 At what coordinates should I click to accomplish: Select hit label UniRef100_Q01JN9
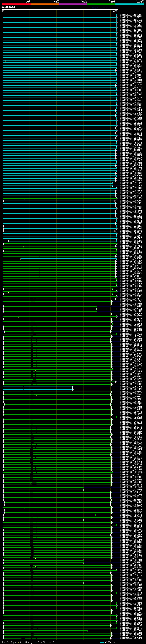pos(131,312)
